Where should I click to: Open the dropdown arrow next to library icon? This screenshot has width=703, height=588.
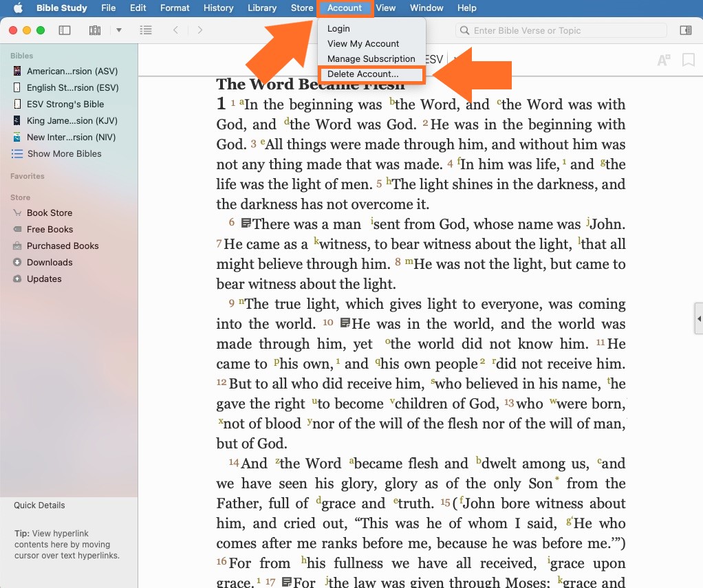point(119,30)
